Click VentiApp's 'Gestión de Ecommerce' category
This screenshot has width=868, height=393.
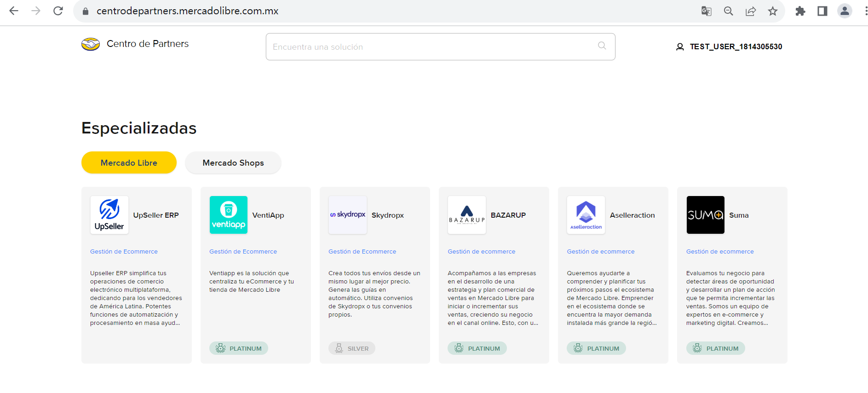tap(243, 251)
